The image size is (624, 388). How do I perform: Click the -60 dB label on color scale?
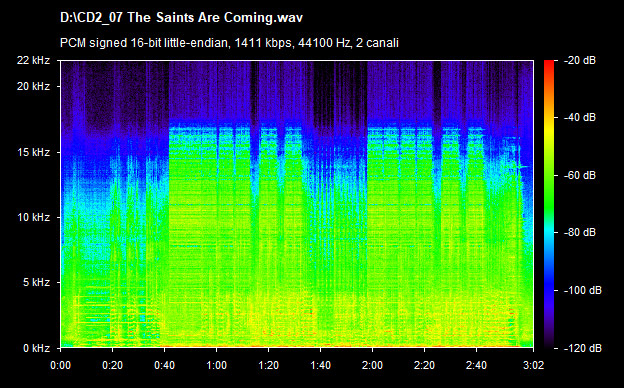[x=580, y=175]
